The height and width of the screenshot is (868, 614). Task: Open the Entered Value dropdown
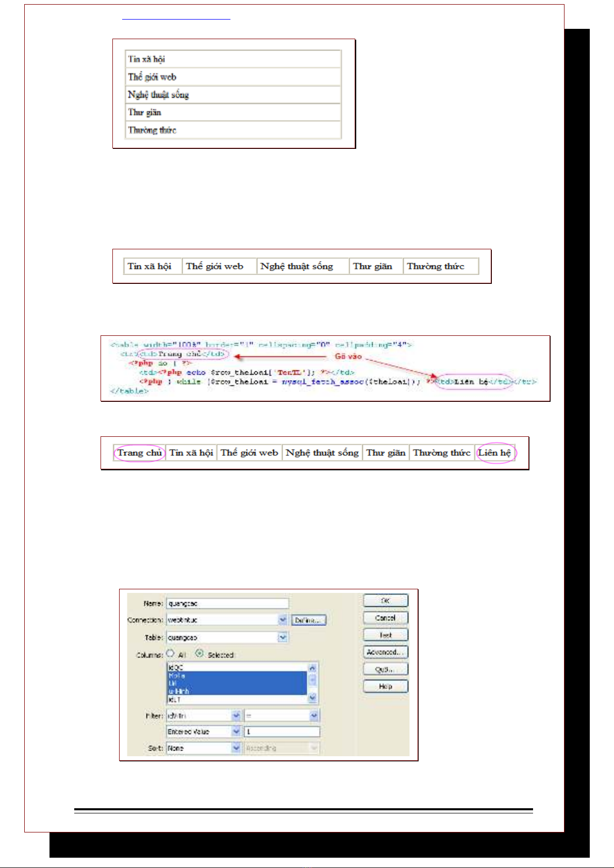(x=236, y=731)
